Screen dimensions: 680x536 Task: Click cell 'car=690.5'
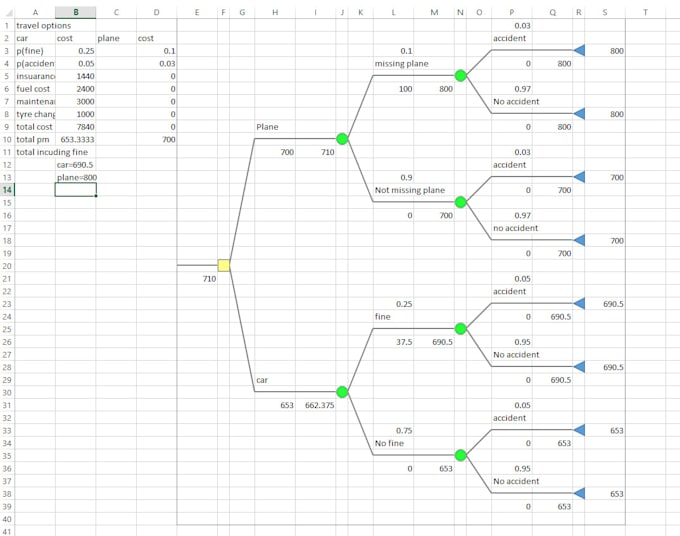click(x=75, y=165)
